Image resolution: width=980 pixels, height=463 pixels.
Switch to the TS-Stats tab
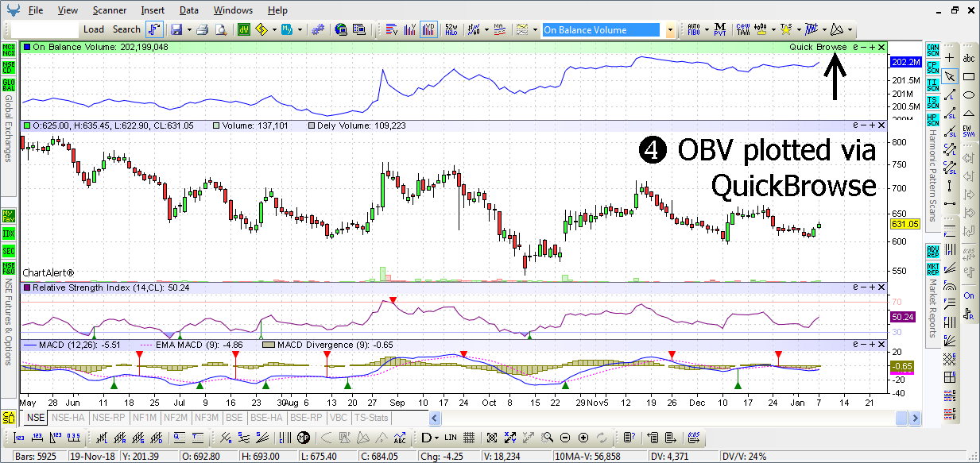click(x=370, y=417)
